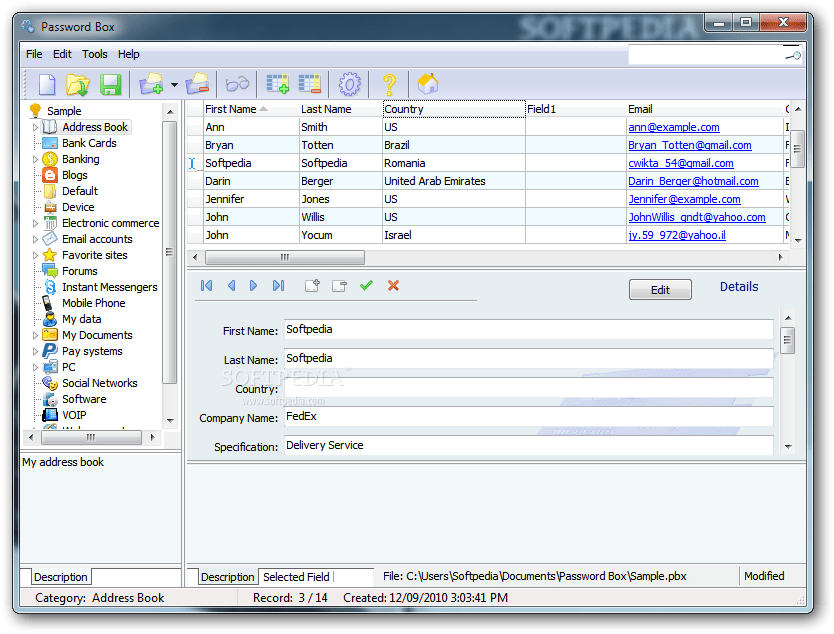Click the gear Settings toolbar icon
This screenshot has height=634, width=834.
point(349,84)
